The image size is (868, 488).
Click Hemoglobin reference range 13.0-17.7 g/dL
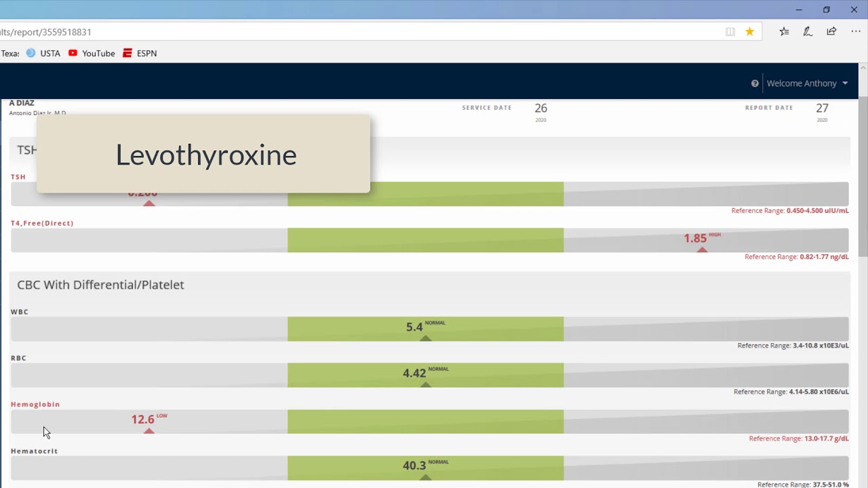798,439
